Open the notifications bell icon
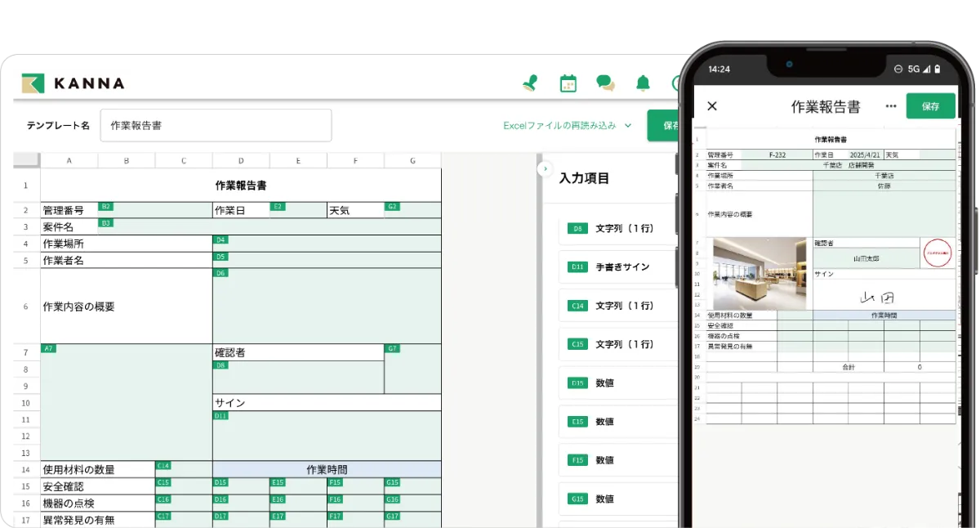Viewport: 980px width, 528px height. pos(644,83)
